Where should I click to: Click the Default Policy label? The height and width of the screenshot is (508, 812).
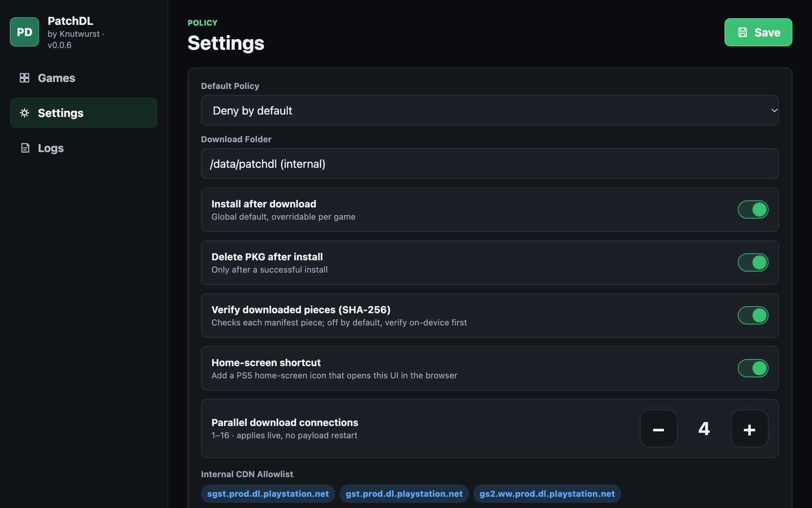pyautogui.click(x=230, y=86)
